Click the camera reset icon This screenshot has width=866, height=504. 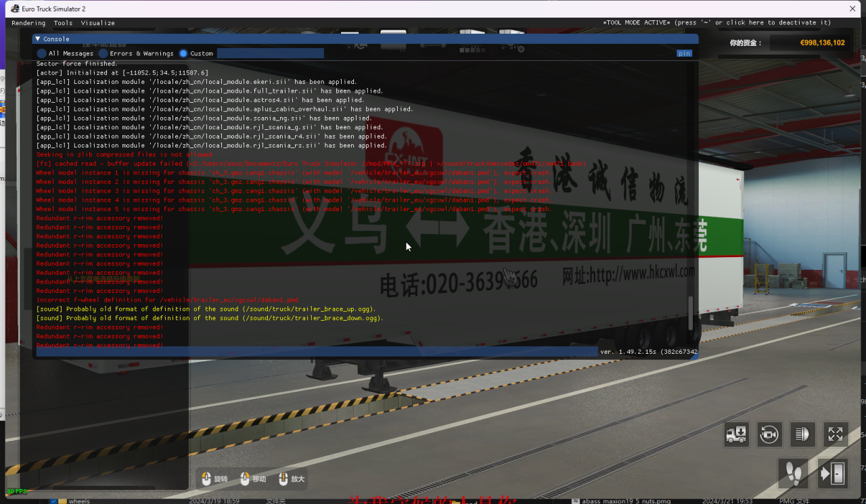point(769,434)
